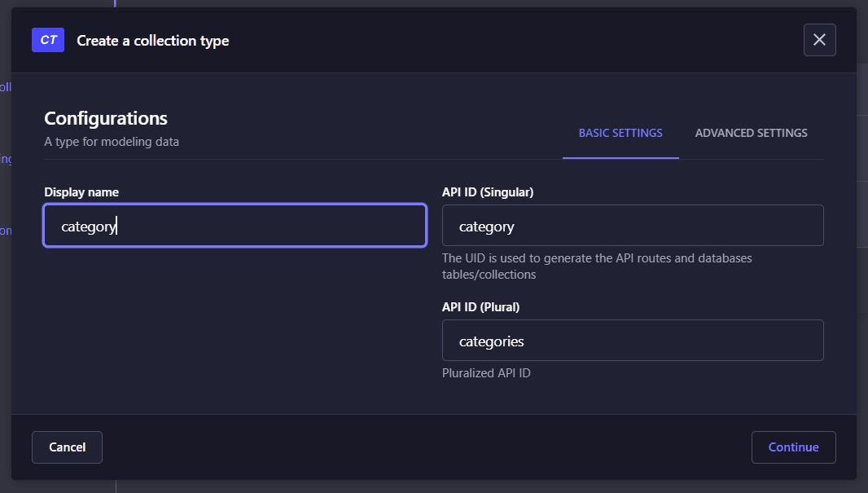The height and width of the screenshot is (493, 868).
Task: Click Continue to proceed
Action: click(x=793, y=447)
